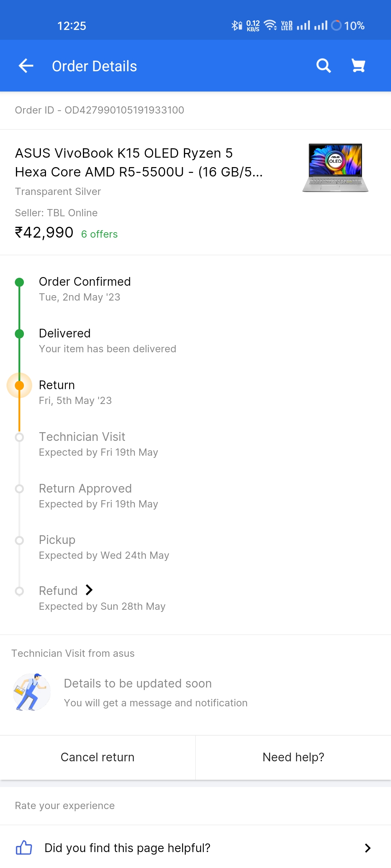Tap the thumbs-up helpful icon
Image resolution: width=391 pixels, height=868 pixels.
[x=24, y=848]
